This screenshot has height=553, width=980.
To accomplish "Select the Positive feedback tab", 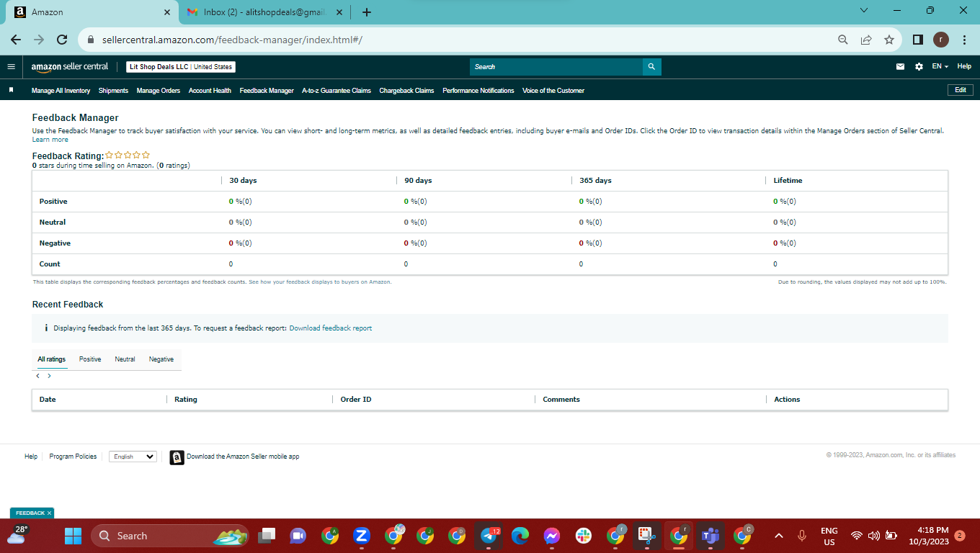I will pos(90,359).
